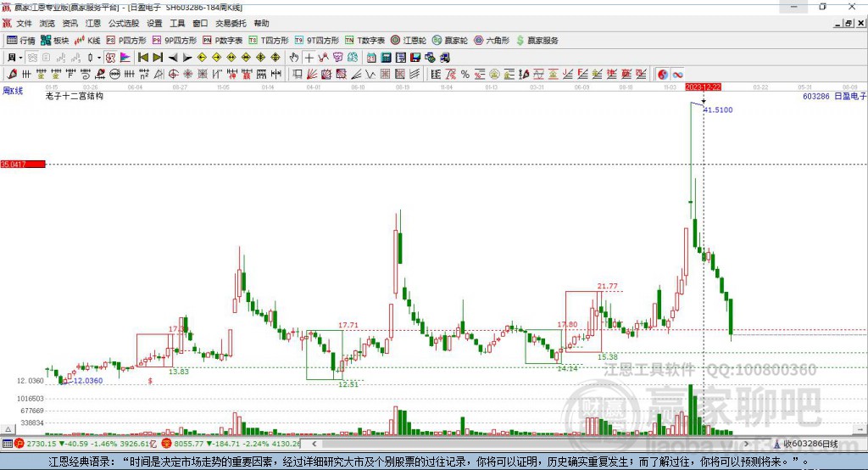Click 老子十二宫结构 label
This screenshot has height=470, width=868.
click(75, 96)
